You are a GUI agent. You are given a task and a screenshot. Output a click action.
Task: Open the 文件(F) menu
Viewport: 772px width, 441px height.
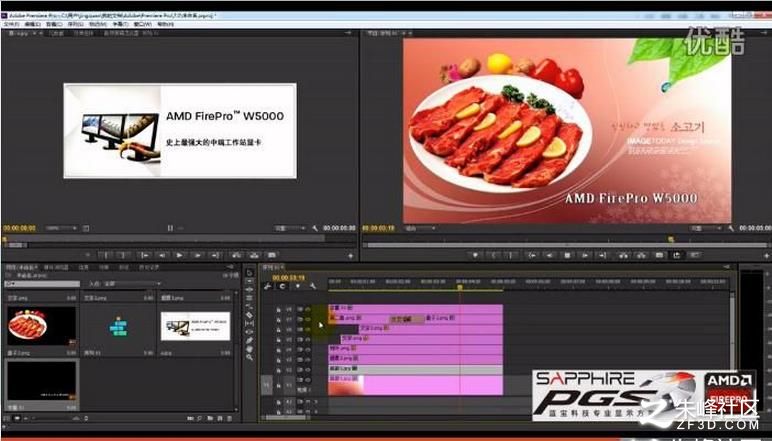[11, 24]
